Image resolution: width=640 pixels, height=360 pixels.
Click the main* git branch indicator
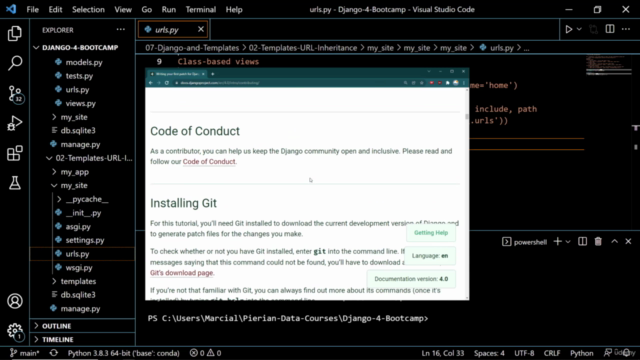(24, 353)
